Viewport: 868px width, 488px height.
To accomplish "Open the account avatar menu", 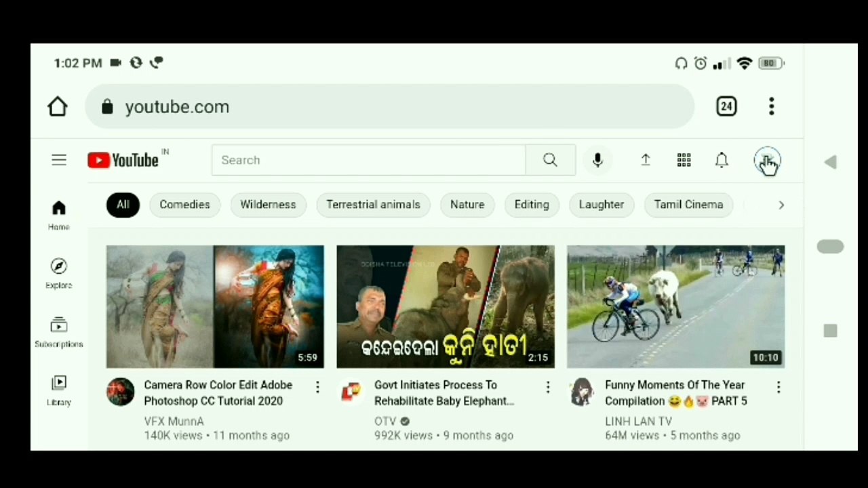I will point(768,161).
